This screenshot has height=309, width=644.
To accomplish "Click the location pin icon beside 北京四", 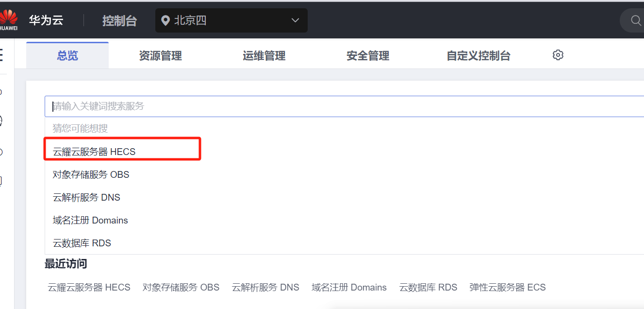I will click(x=165, y=20).
